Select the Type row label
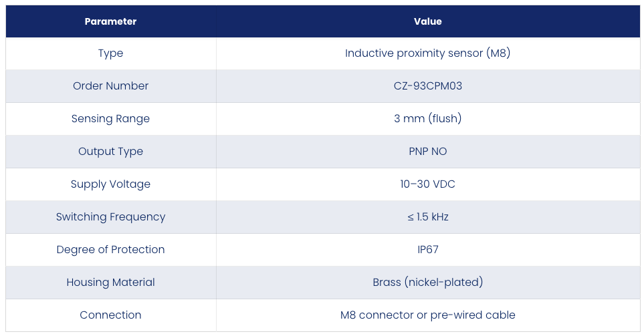The width and height of the screenshot is (644, 334). click(110, 53)
